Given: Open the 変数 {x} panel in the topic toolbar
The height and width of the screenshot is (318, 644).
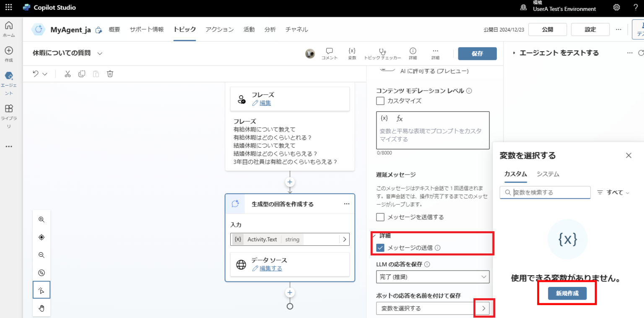Looking at the screenshot, I should click(x=352, y=53).
